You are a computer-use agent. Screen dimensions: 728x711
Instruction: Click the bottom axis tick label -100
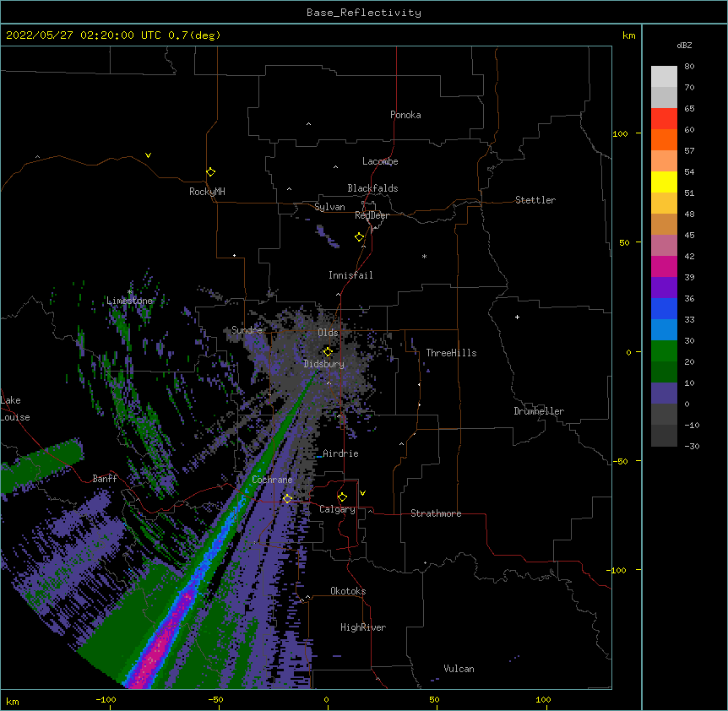(x=106, y=699)
